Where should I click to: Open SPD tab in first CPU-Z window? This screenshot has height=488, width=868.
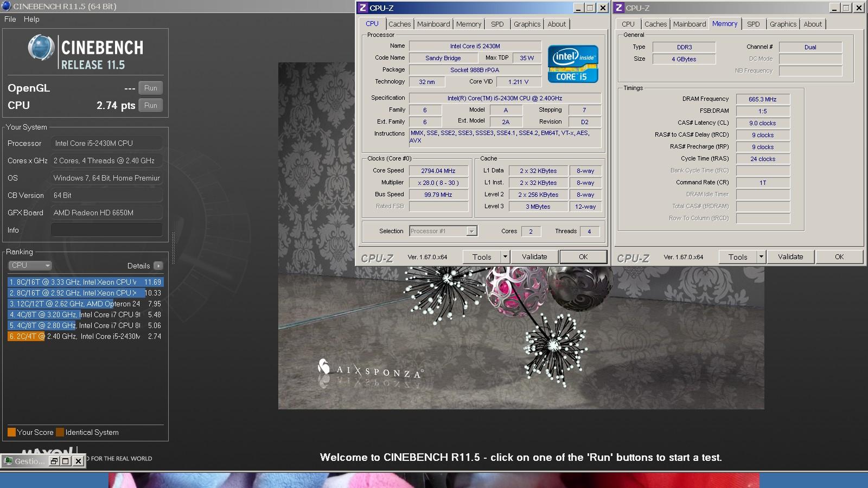(x=497, y=24)
